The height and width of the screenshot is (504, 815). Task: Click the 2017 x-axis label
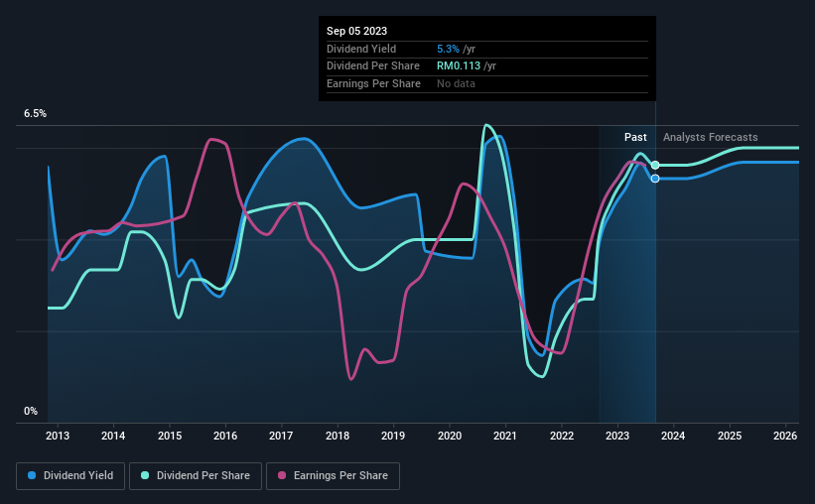coord(281,436)
